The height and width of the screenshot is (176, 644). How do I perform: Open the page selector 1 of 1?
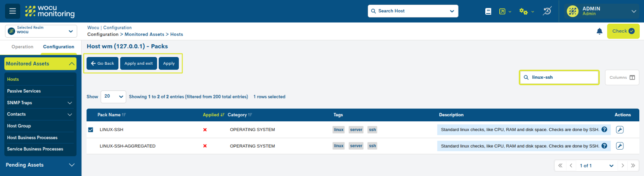(x=596, y=166)
